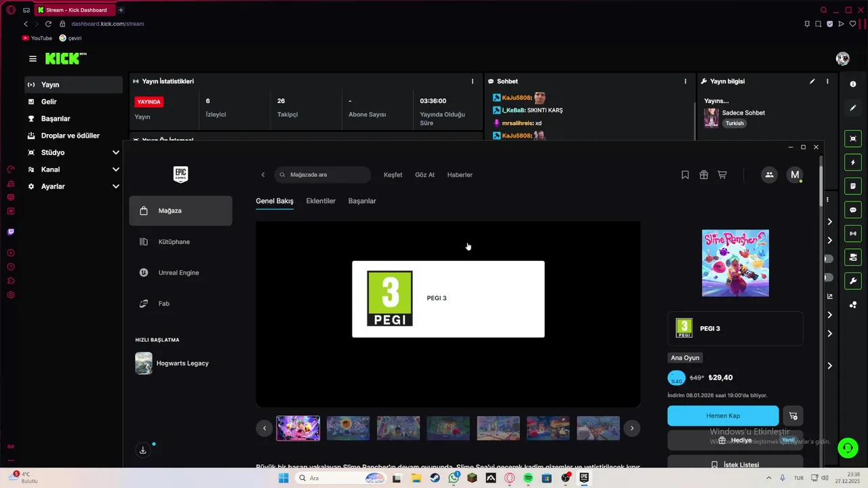
Task: Open Kick user avatar in top right
Action: [x=843, y=59]
